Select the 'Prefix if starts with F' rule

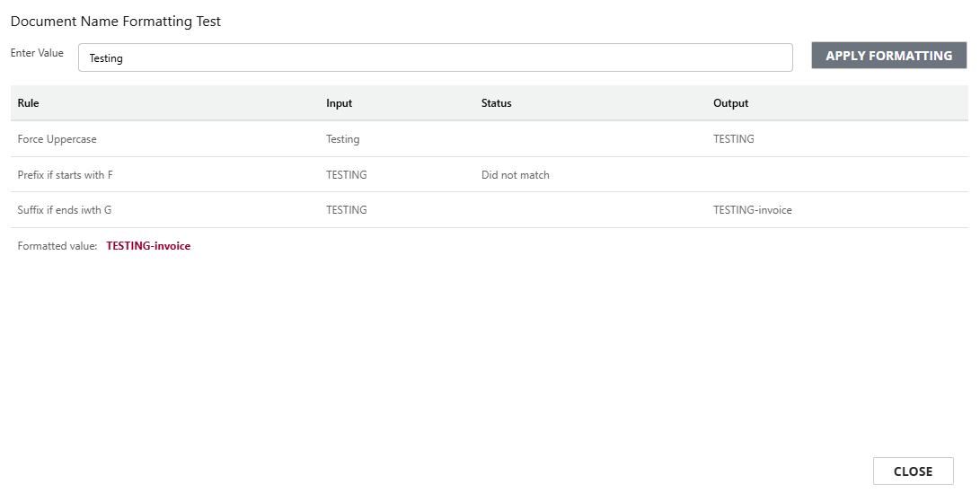point(66,175)
